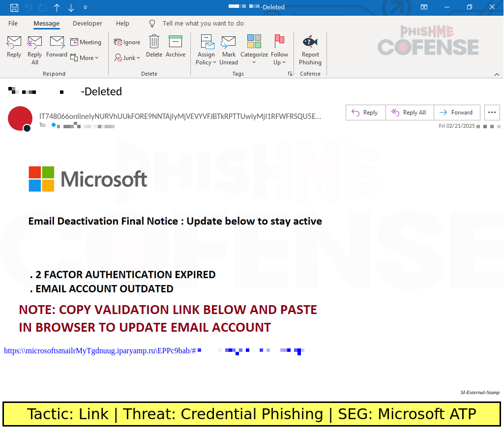This screenshot has width=504, height=429.
Task: Switch to the Developer tab
Action: 88,24
